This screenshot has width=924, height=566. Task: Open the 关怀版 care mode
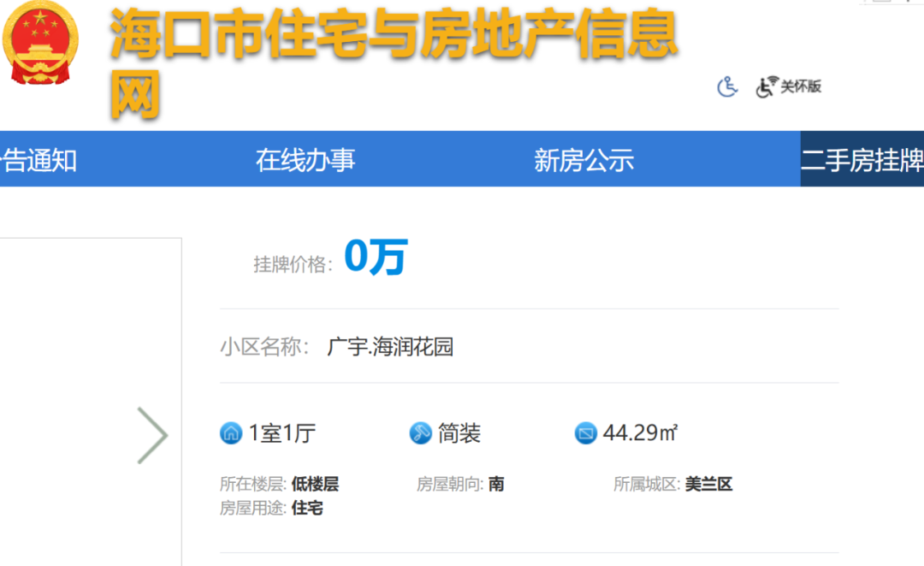point(790,86)
